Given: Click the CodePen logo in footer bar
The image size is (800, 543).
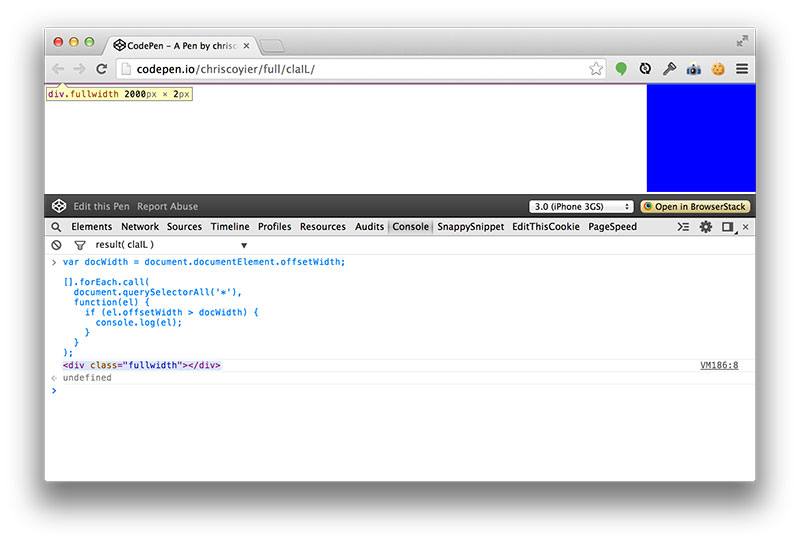Looking at the screenshot, I should [x=59, y=206].
